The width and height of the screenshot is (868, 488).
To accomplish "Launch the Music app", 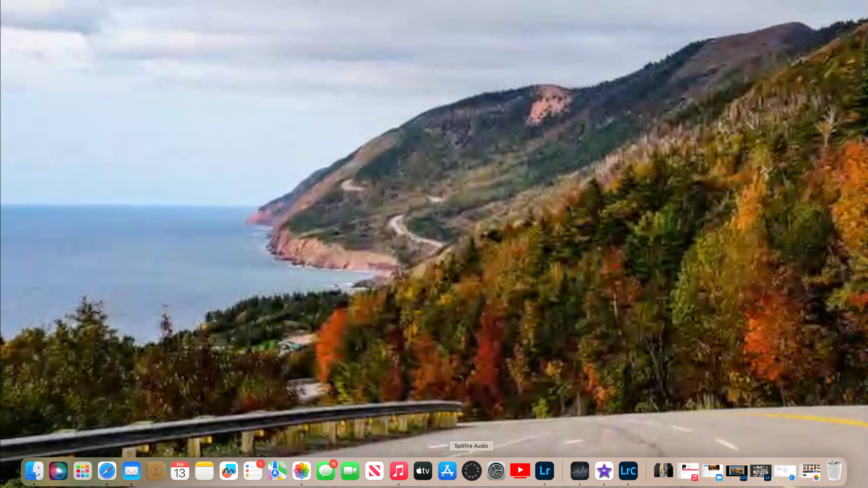I will tap(399, 470).
